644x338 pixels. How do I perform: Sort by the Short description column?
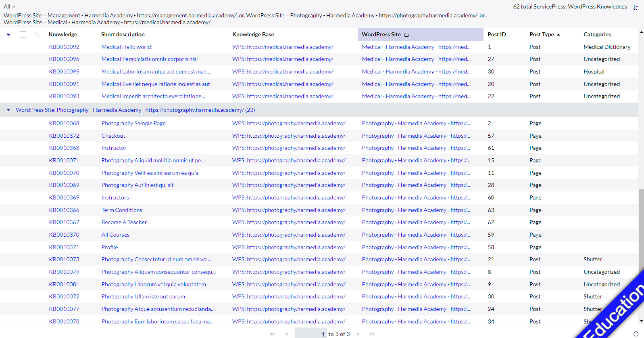tap(123, 35)
